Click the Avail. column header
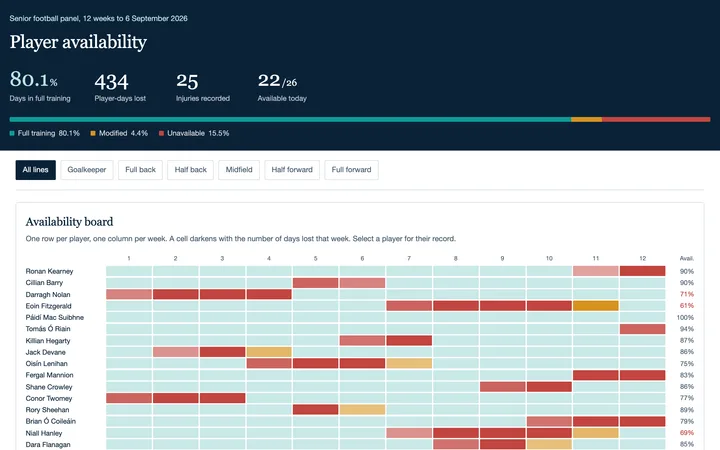The image size is (720, 450). pyautogui.click(x=686, y=259)
